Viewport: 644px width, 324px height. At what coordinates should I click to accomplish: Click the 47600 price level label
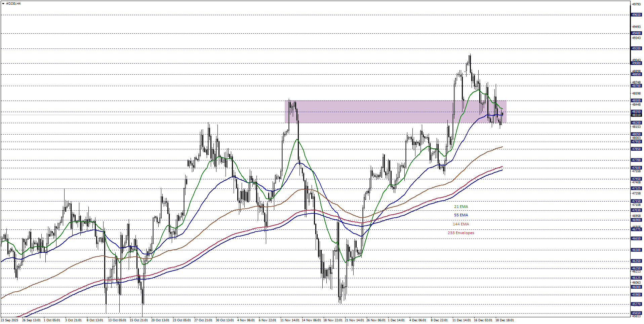[x=636, y=168]
